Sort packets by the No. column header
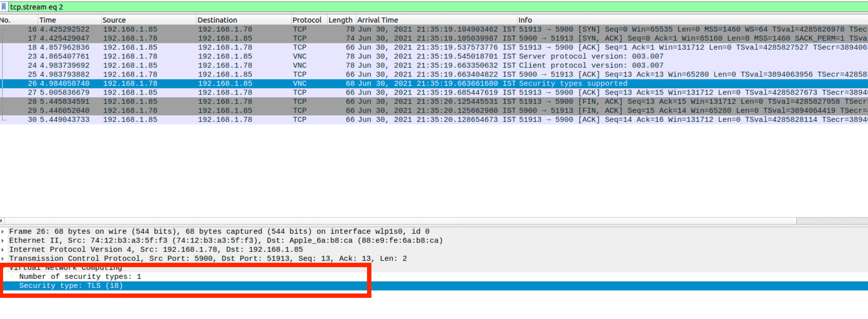Screen dimensions: 868x319 [x=5, y=20]
